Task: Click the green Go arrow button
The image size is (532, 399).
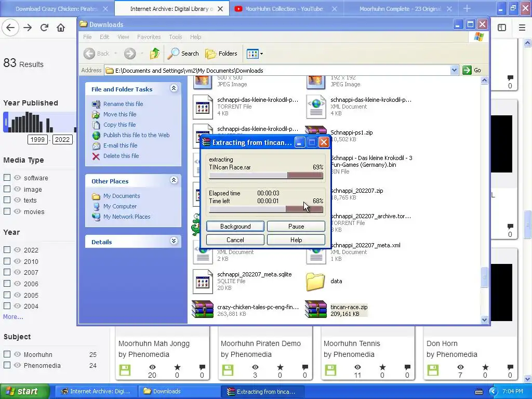Action: click(467, 70)
